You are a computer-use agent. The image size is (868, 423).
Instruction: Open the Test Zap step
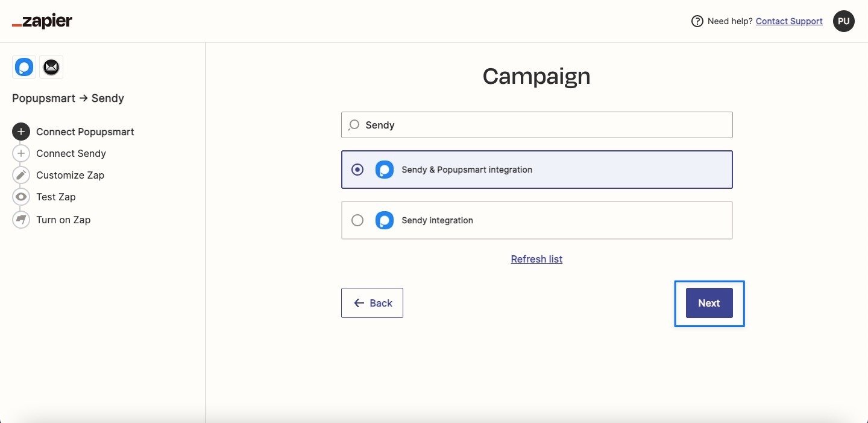pyautogui.click(x=55, y=197)
